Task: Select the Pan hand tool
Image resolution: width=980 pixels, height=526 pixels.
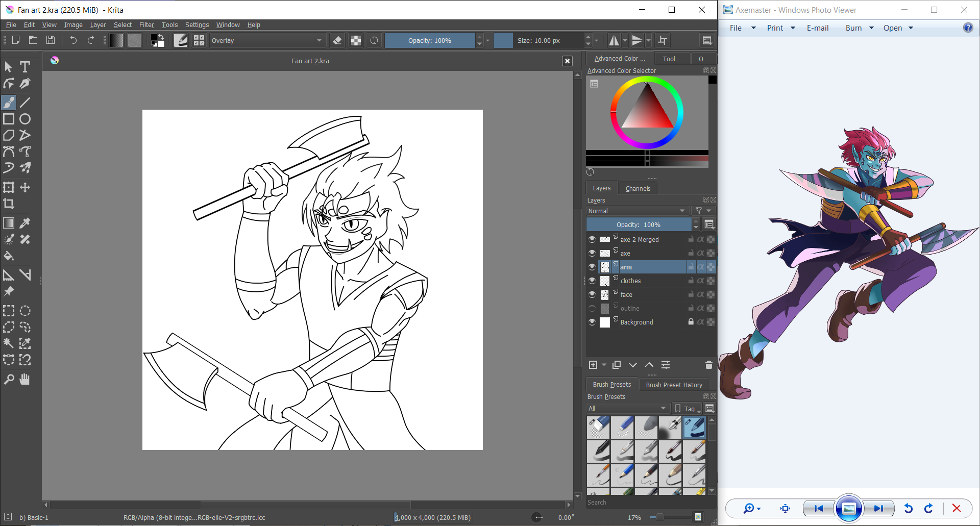Action: pos(24,379)
